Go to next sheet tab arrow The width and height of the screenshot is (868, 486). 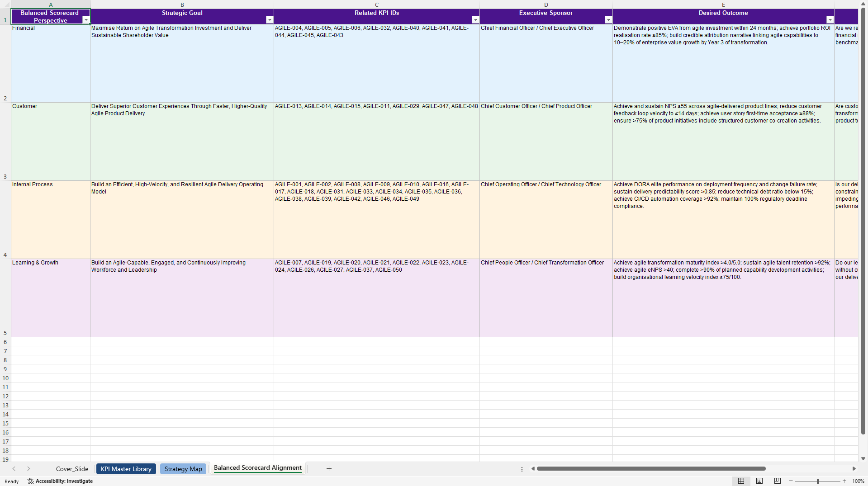coord(28,469)
